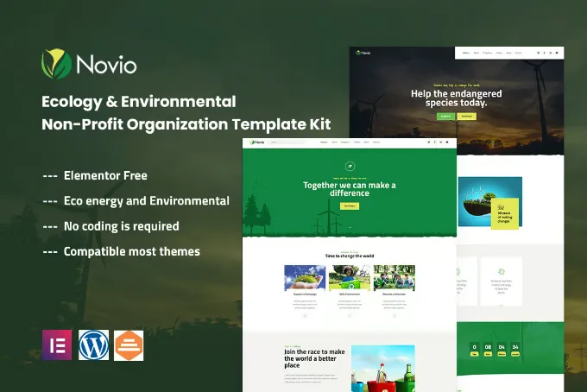
Task: Click the purple Elementor icon
Action: click(x=56, y=345)
